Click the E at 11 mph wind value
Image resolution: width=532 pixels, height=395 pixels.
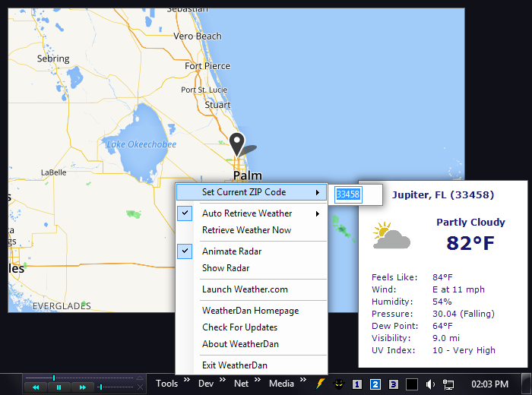tap(458, 289)
